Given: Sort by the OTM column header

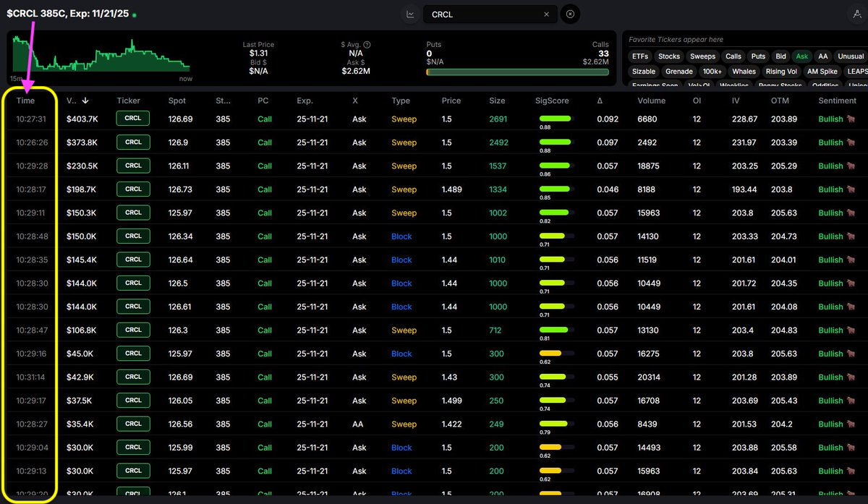Looking at the screenshot, I should [780, 101].
